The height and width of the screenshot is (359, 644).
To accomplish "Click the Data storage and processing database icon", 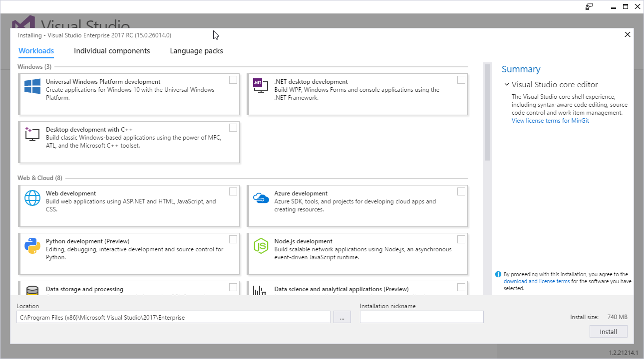I will (32, 292).
